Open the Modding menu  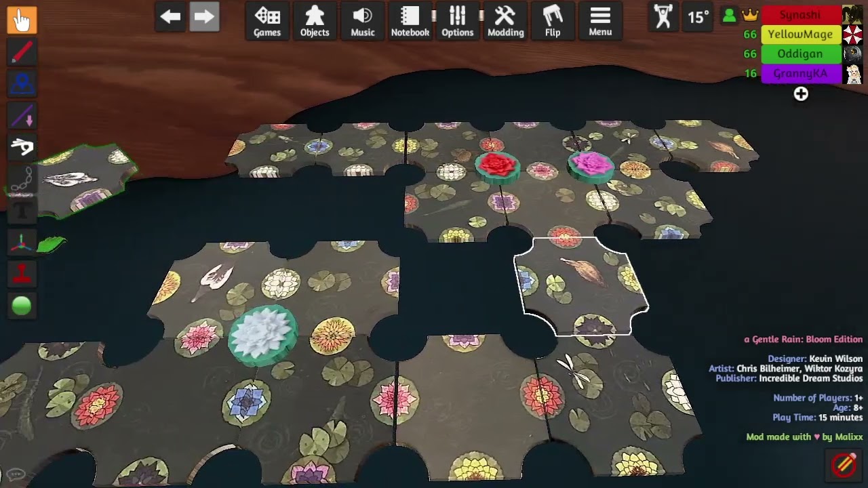pyautogui.click(x=505, y=21)
